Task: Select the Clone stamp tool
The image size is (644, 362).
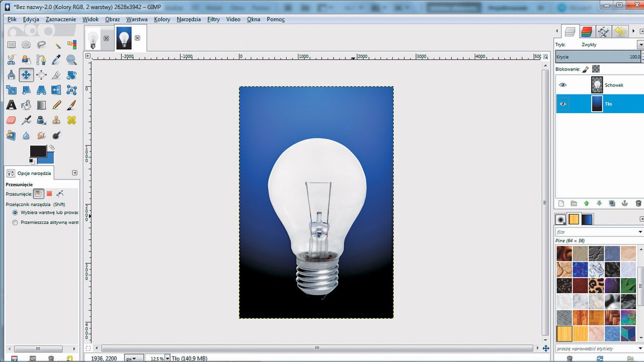Action: 56,121
